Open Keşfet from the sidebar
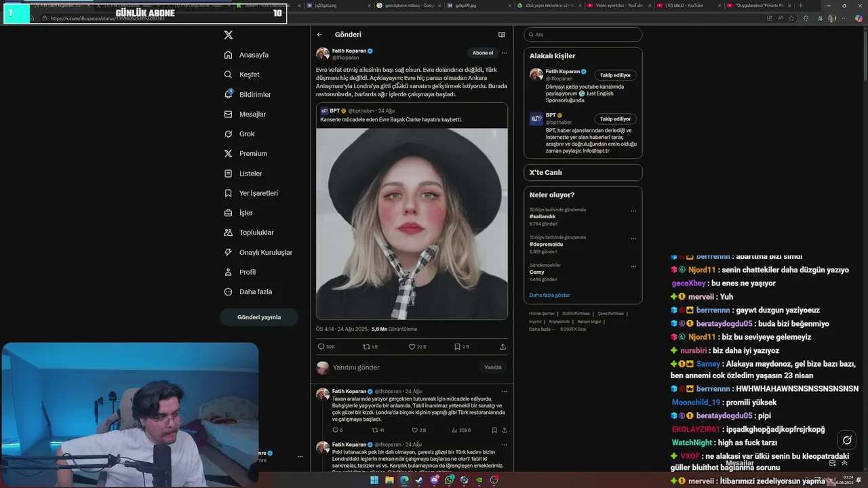 tap(242, 75)
